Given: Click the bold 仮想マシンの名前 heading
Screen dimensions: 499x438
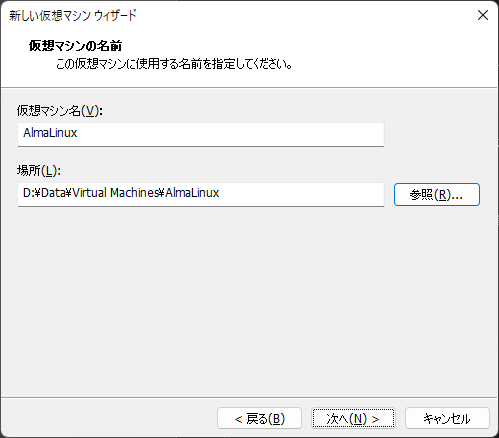Looking at the screenshot, I should click(75, 46).
